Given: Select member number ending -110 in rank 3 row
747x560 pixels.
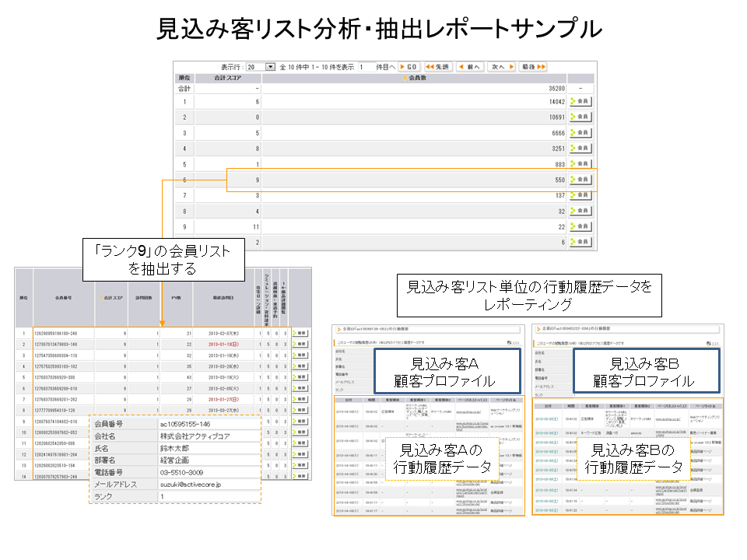Looking at the screenshot, I should pos(55,355).
